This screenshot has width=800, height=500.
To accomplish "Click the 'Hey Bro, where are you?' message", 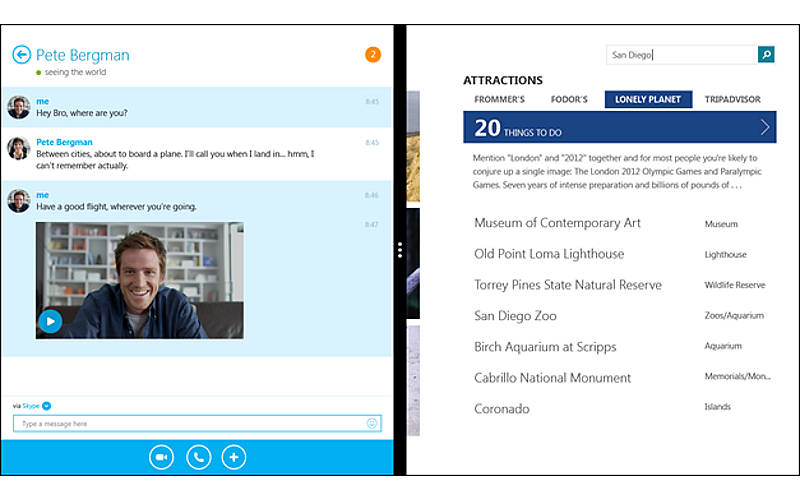I will (x=82, y=113).
